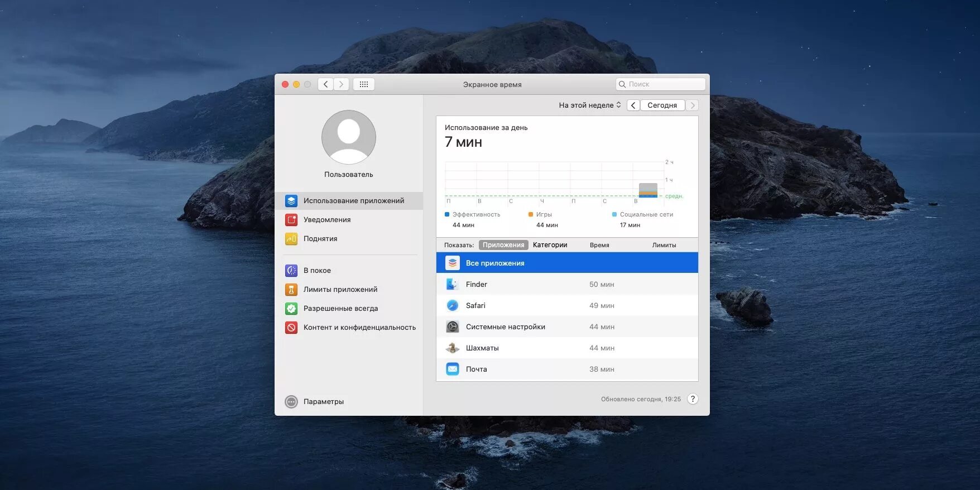Viewport: 980px width, 490px height.
Task: Click the orange Игры legend swatch
Action: click(531, 214)
